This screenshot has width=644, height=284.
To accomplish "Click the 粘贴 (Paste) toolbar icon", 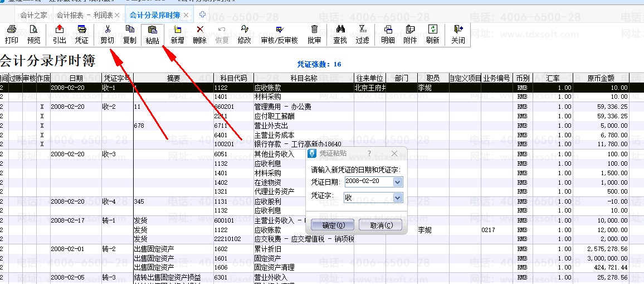I will (152, 34).
